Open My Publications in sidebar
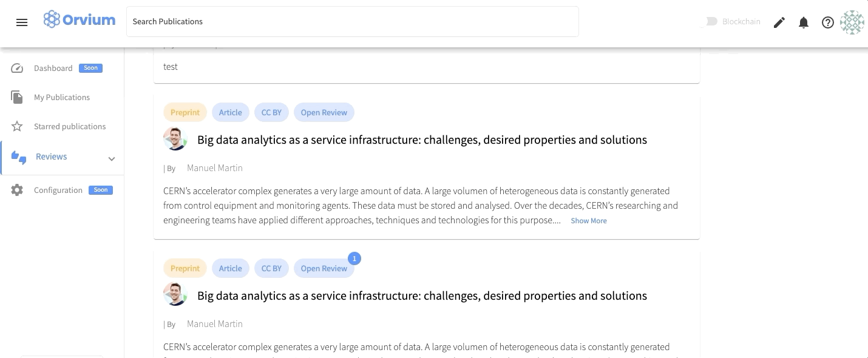868x358 pixels. click(61, 97)
